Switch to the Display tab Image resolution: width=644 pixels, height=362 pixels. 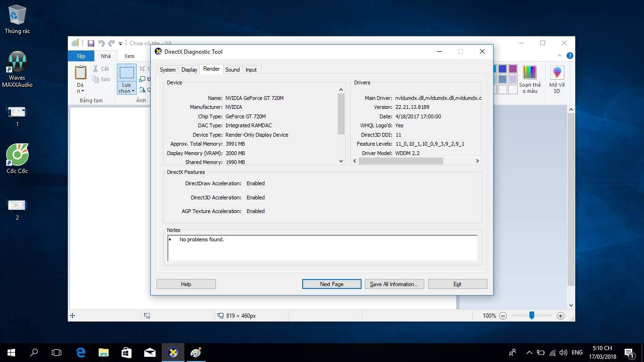[189, 70]
